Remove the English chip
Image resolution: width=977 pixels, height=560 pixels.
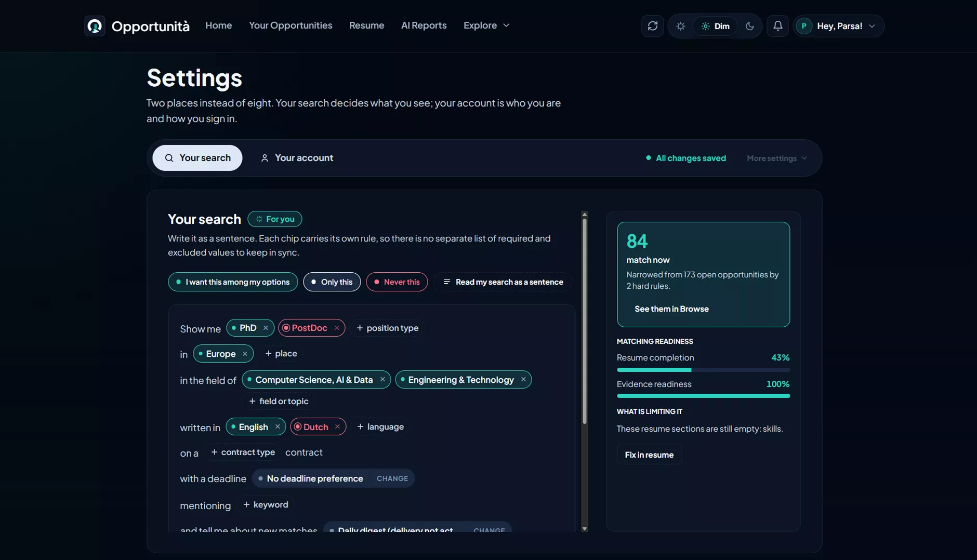278,427
